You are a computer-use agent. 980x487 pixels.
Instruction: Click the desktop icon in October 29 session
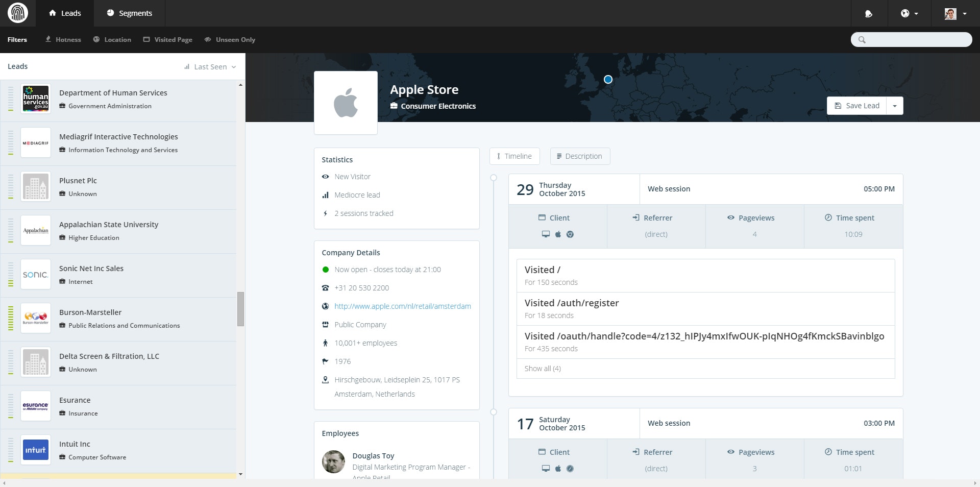546,234
